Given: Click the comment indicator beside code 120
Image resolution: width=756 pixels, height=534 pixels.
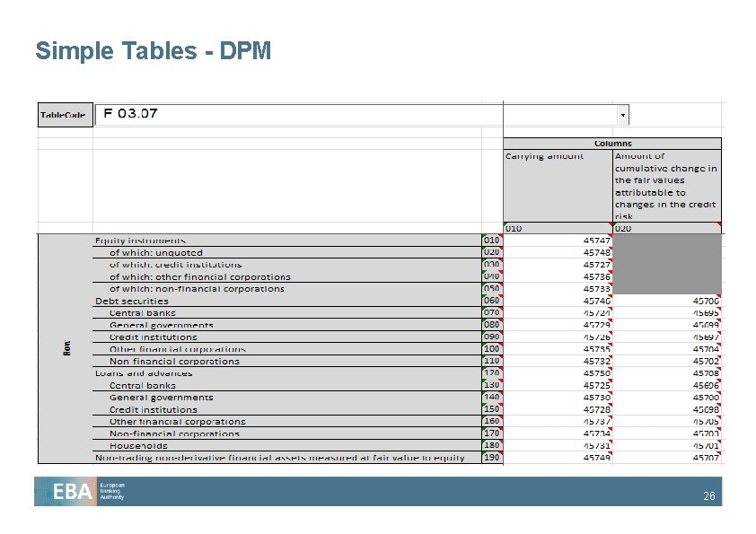Looking at the screenshot, I should point(500,370).
